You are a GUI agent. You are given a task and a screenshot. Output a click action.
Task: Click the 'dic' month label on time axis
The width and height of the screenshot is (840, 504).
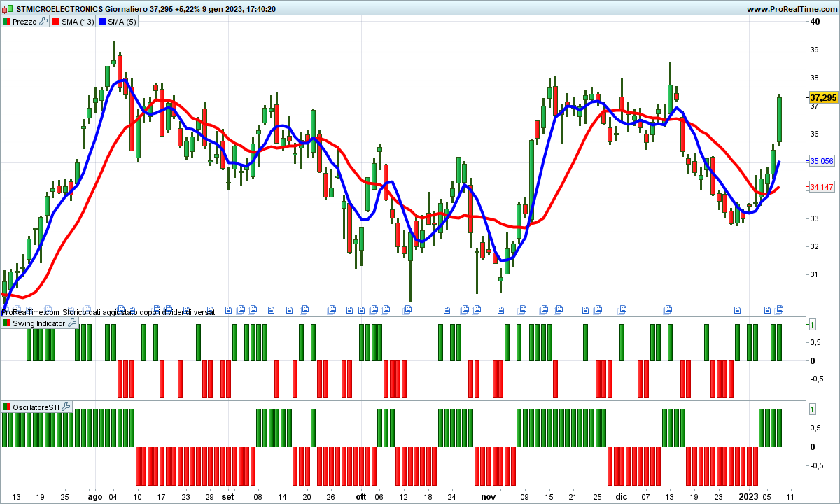(x=621, y=496)
